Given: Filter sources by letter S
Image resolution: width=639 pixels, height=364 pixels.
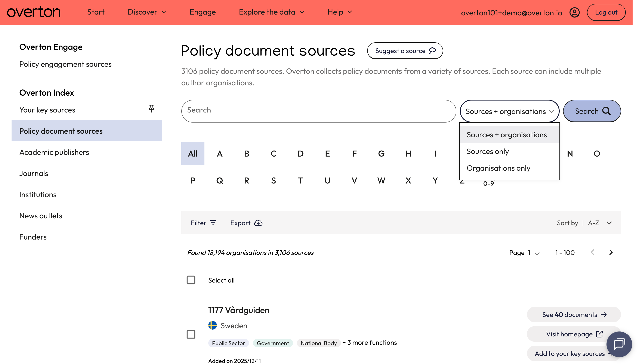Looking at the screenshot, I should click(x=273, y=181).
